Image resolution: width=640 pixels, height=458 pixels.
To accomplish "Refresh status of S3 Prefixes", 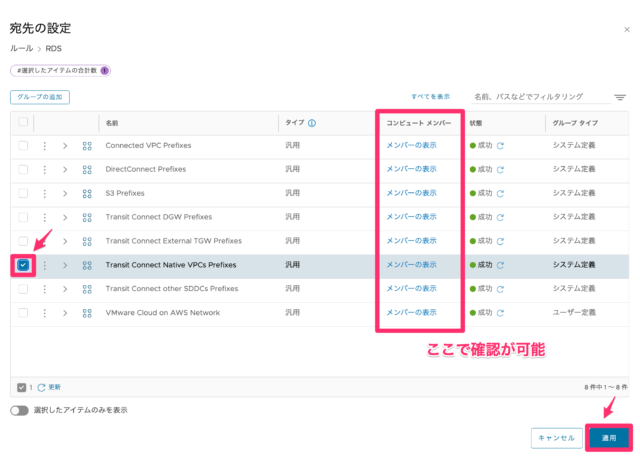I will click(500, 193).
